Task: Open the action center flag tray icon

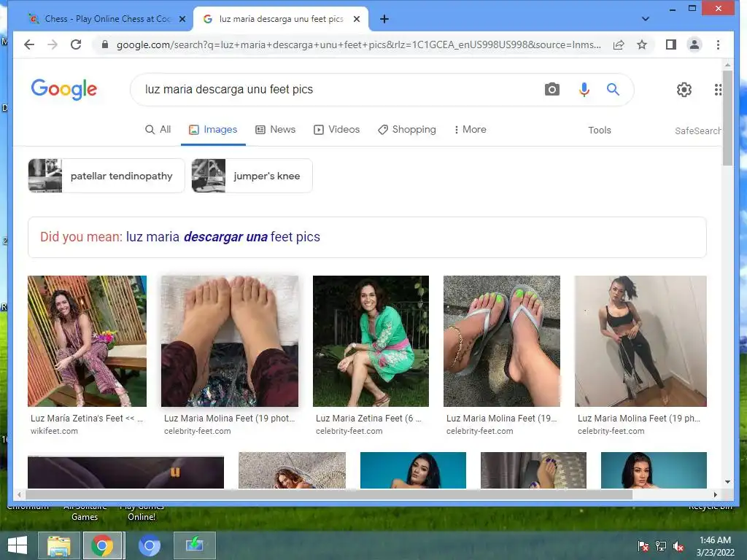Action: (643, 546)
